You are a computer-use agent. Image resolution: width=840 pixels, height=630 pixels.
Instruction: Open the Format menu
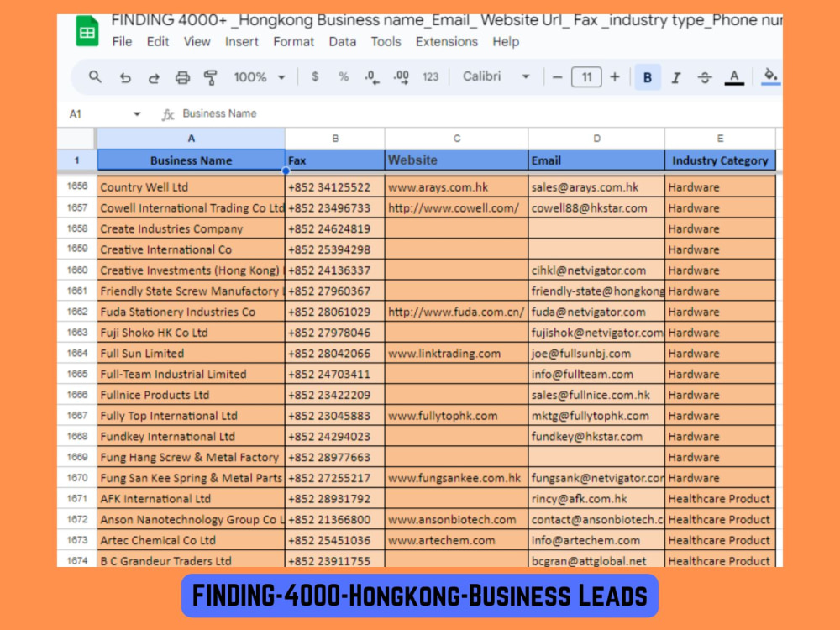(x=293, y=42)
